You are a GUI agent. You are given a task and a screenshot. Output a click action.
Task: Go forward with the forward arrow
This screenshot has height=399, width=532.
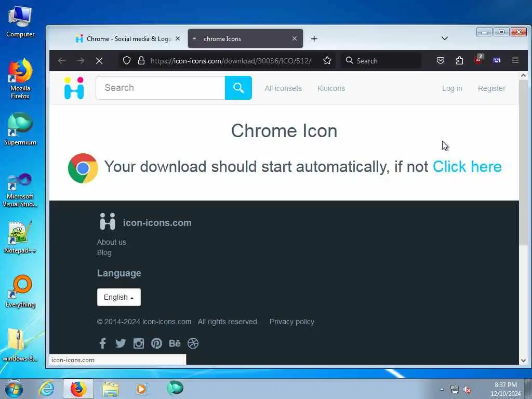[x=81, y=61]
